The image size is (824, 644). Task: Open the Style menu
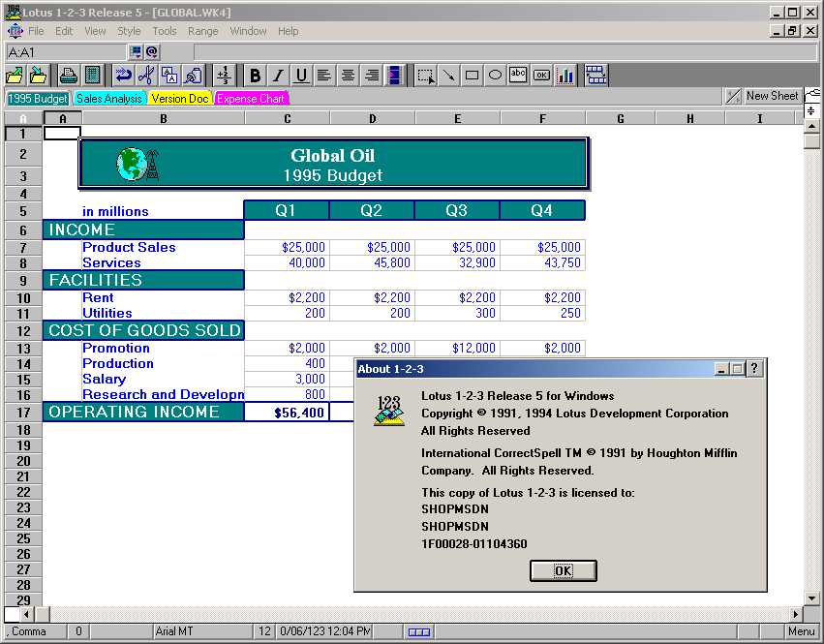tap(129, 31)
